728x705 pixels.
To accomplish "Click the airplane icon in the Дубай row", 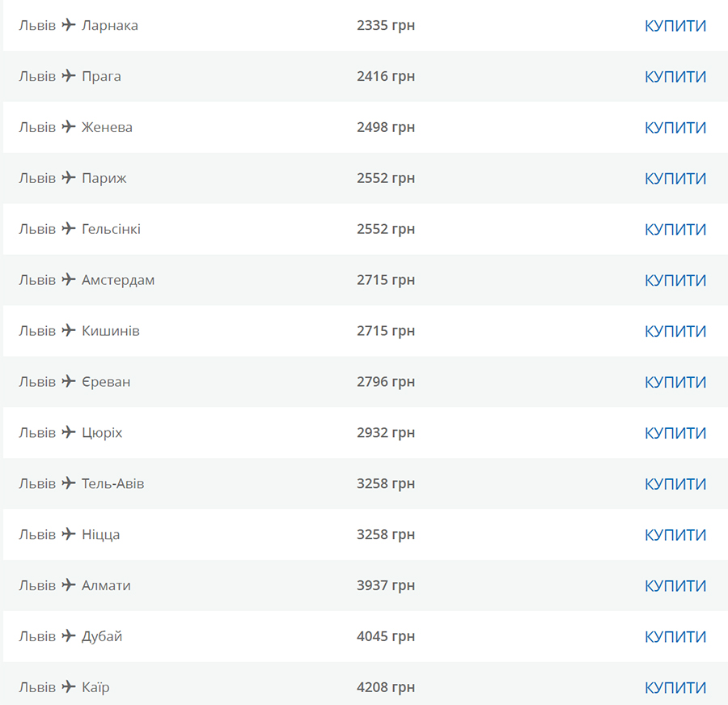I will click(x=69, y=635).
